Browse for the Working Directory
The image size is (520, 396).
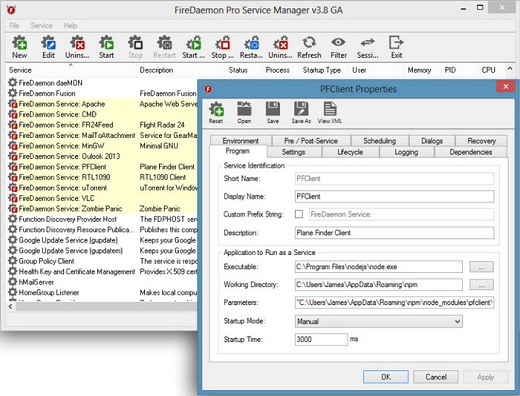point(481,284)
